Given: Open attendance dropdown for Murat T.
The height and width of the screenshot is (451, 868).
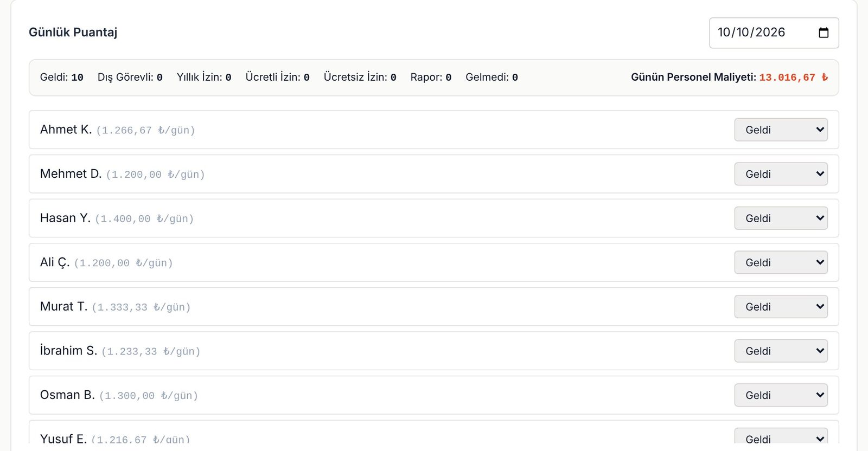Looking at the screenshot, I should coord(781,307).
